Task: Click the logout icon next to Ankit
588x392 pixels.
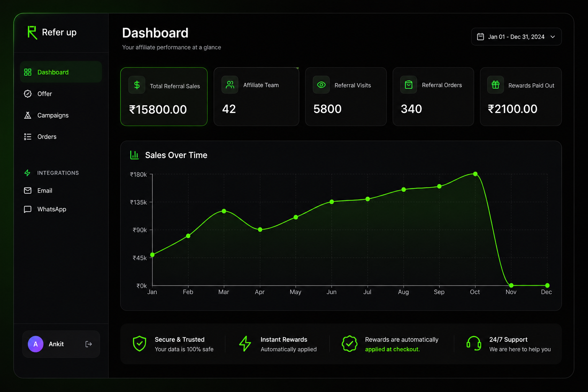Action: (x=88, y=344)
